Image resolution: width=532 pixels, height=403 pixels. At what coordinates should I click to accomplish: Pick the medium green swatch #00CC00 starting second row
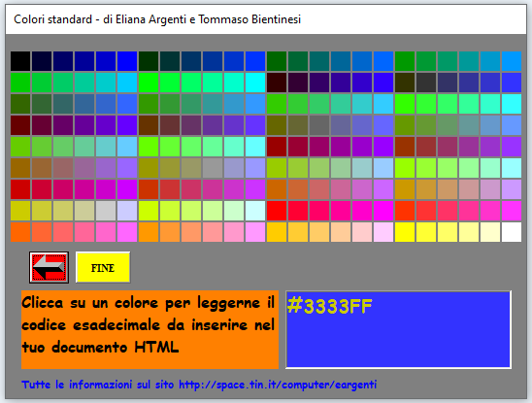pyautogui.click(x=20, y=83)
